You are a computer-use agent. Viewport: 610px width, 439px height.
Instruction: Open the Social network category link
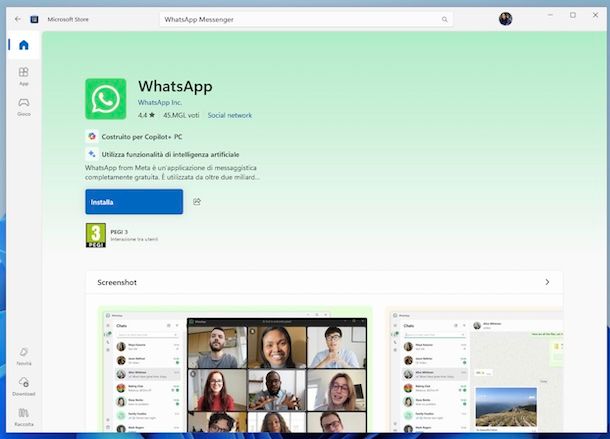(x=230, y=115)
